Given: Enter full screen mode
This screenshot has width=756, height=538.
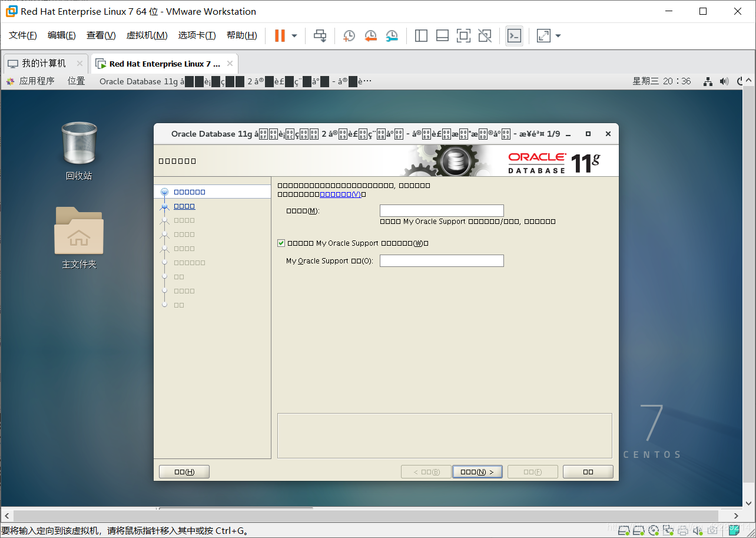Looking at the screenshot, I should [x=463, y=36].
